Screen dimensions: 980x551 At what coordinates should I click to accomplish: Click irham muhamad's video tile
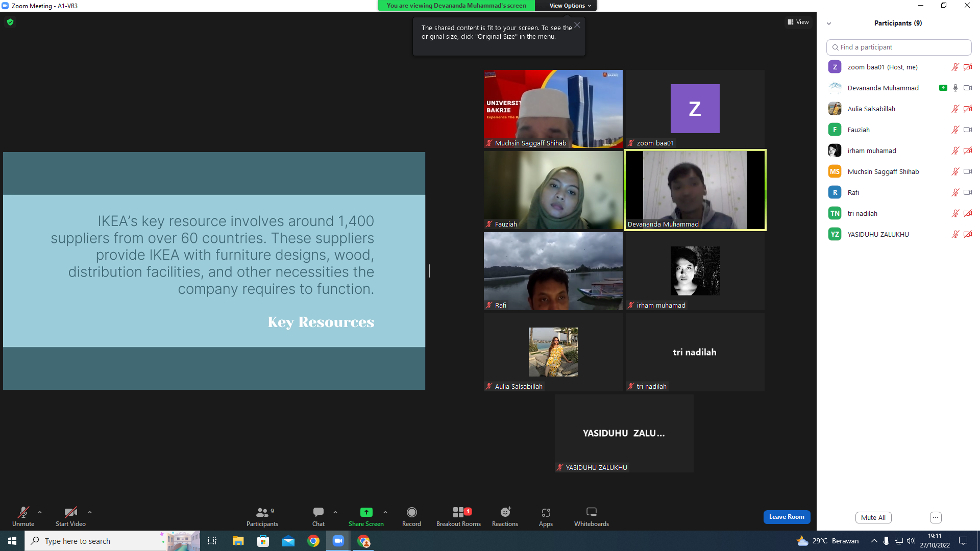(695, 271)
